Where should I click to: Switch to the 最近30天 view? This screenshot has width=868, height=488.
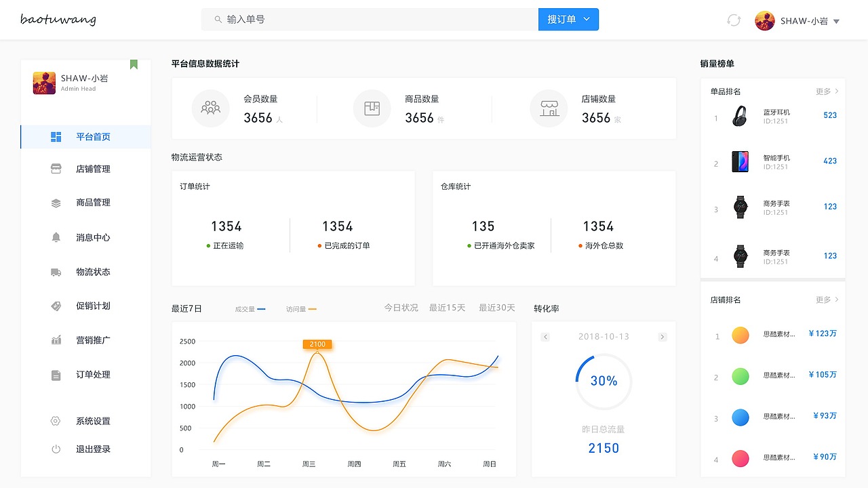click(x=496, y=307)
